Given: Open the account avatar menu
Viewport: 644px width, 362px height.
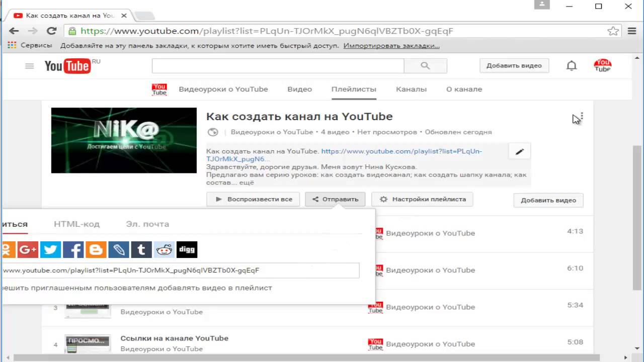Looking at the screenshot, I should tap(602, 65).
